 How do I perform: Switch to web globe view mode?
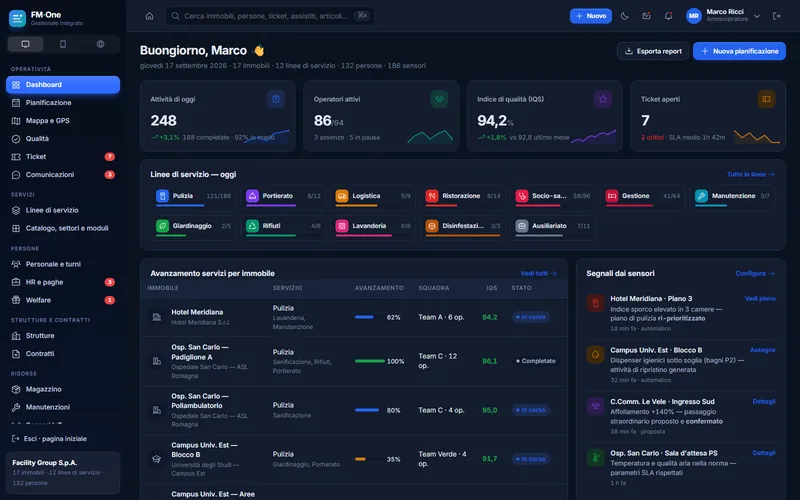pyautogui.click(x=101, y=44)
